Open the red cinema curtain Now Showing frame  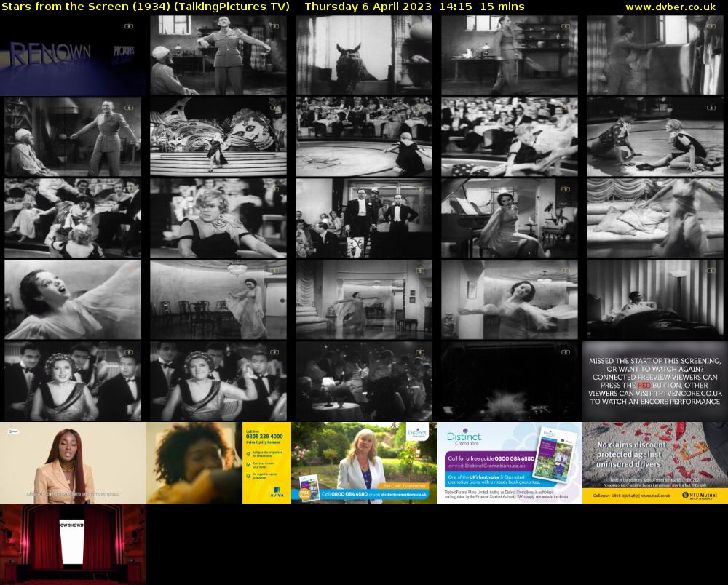(x=73, y=544)
